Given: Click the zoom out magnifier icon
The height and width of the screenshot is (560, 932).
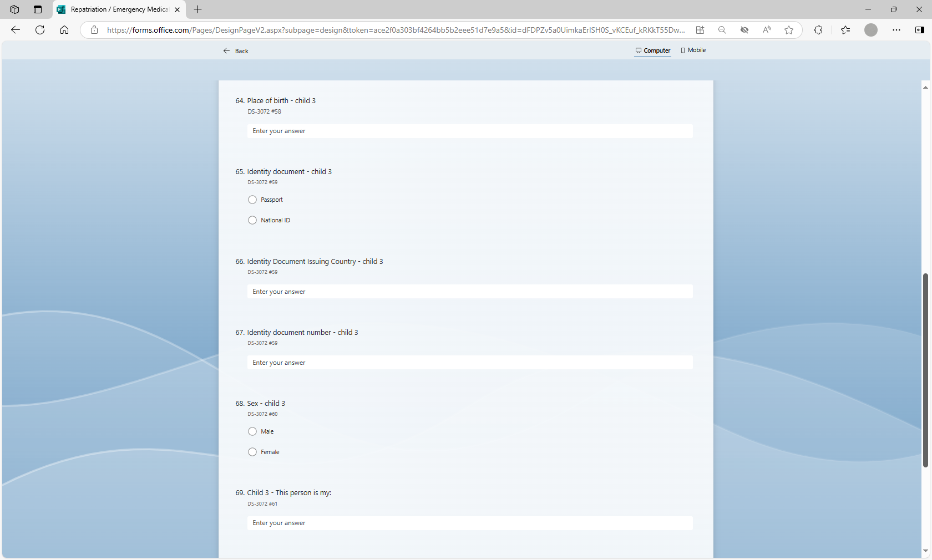Looking at the screenshot, I should pos(722,30).
